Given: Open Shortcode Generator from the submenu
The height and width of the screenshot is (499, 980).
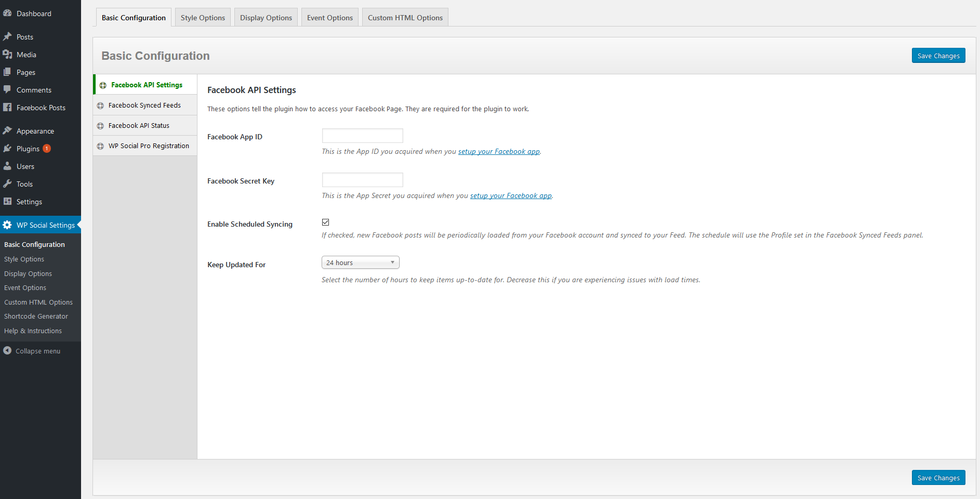Looking at the screenshot, I should (36, 316).
